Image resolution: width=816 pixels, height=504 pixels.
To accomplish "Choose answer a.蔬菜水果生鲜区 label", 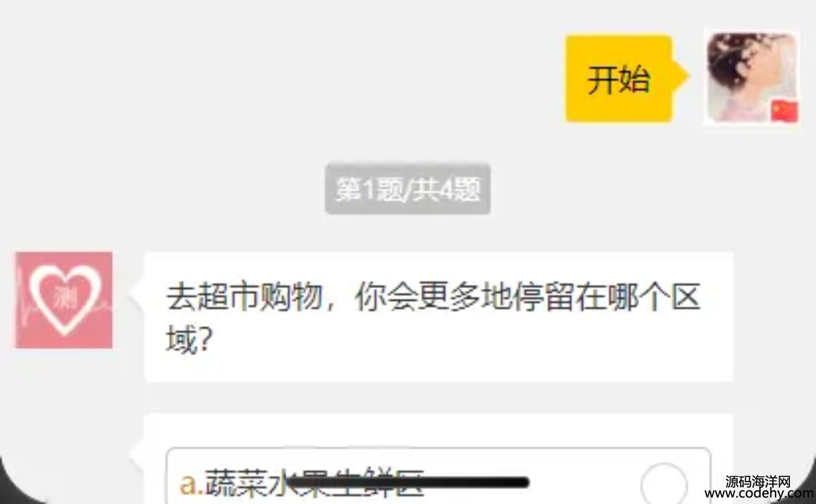I will pyautogui.click(x=302, y=482).
